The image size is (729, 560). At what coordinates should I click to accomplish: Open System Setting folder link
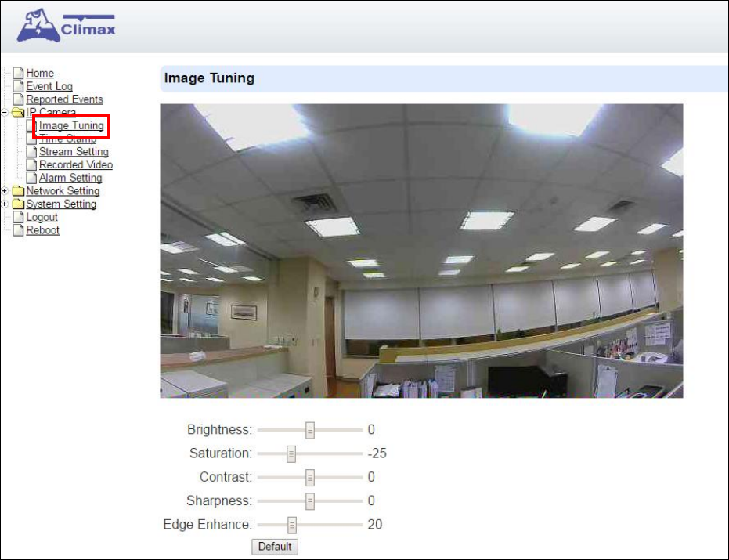[61, 204]
